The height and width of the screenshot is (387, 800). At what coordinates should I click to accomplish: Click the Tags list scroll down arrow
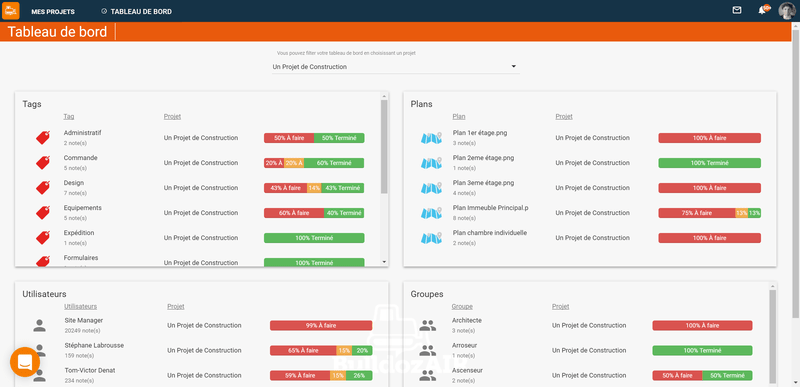tap(384, 262)
